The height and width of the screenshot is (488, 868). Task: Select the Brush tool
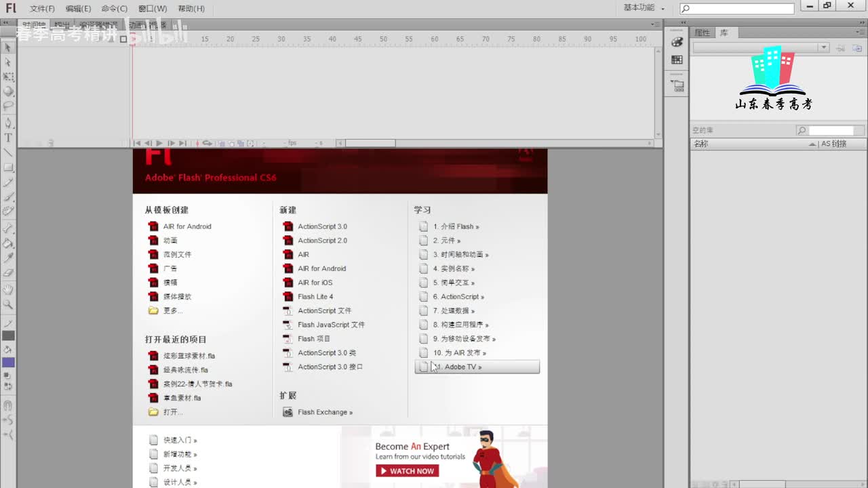tap(8, 197)
